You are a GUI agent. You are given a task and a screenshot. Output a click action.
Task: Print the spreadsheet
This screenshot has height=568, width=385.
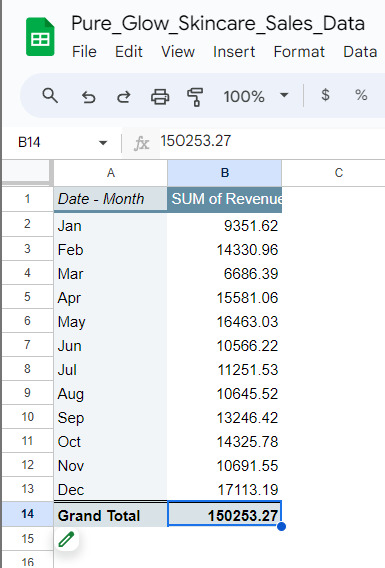coord(160,97)
